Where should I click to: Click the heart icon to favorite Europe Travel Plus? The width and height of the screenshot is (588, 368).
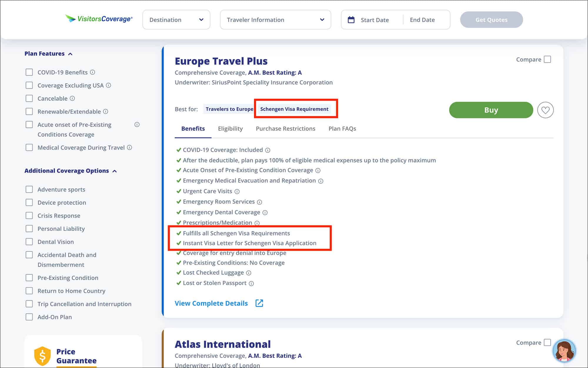(x=546, y=110)
